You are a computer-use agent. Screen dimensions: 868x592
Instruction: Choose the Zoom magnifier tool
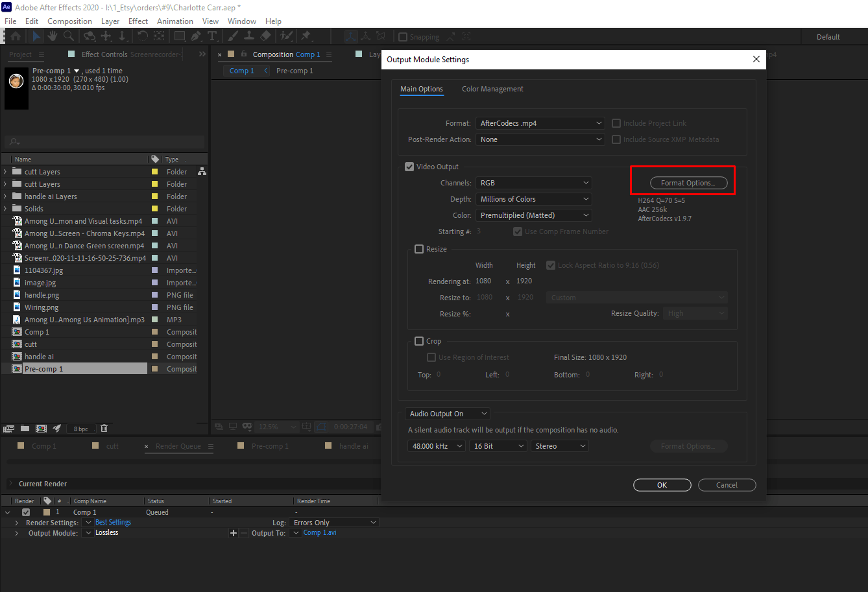(x=68, y=36)
